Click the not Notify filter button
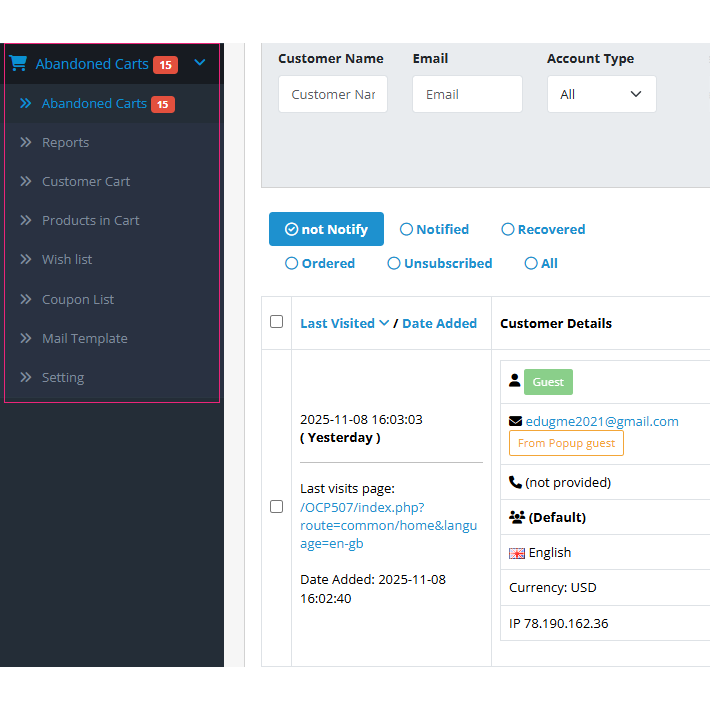 pos(326,229)
